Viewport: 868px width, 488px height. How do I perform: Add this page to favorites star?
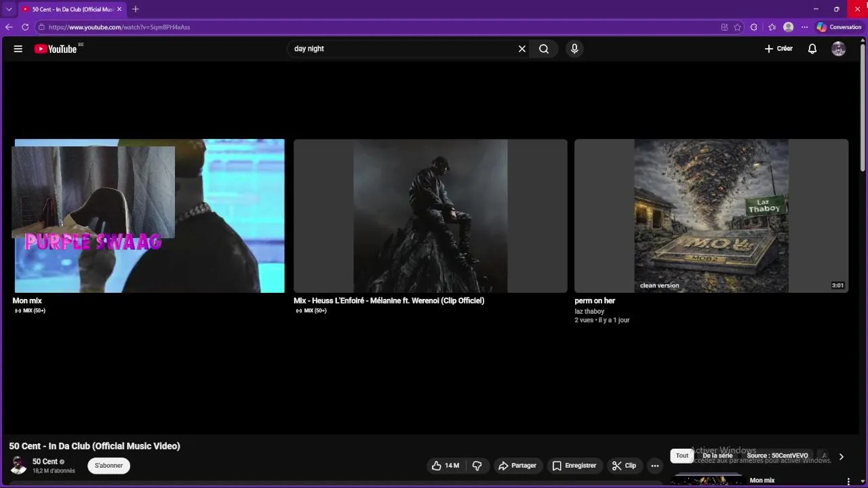coord(738,27)
